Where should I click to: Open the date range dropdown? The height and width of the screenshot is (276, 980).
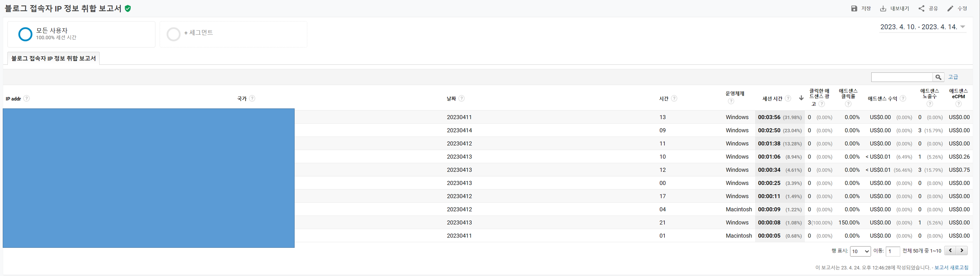point(962,27)
